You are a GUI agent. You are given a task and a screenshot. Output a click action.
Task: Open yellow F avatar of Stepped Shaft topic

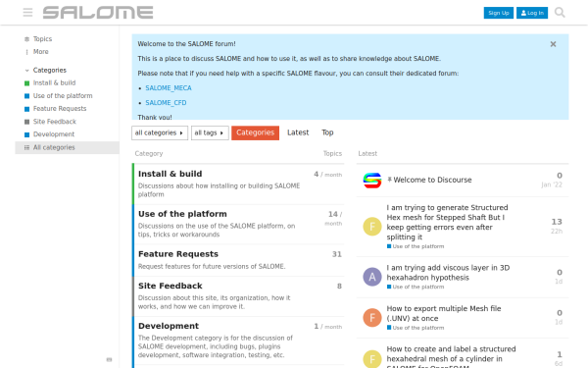[372, 227]
